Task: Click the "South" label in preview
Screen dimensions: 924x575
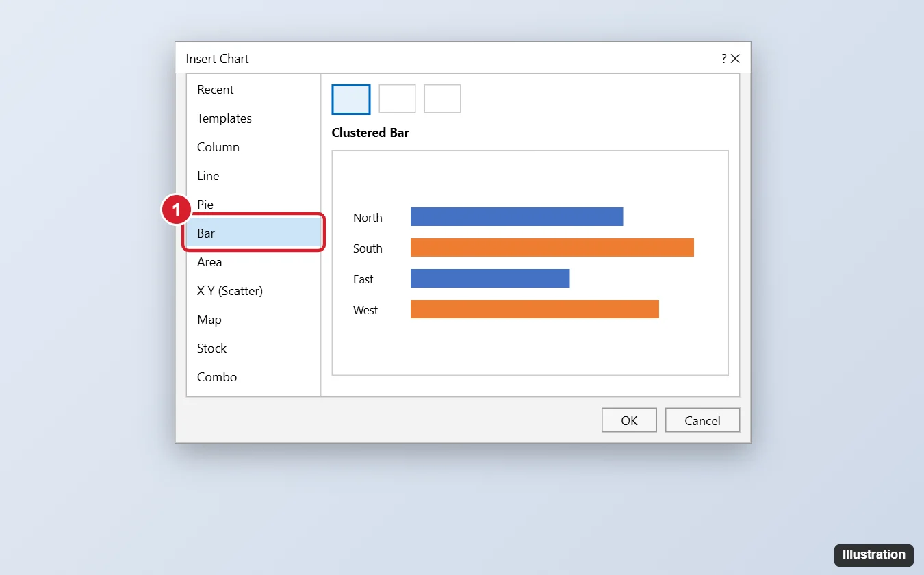Action: [368, 248]
